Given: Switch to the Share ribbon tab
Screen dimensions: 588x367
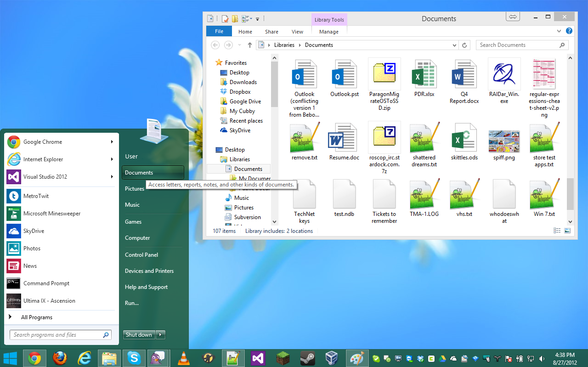Looking at the screenshot, I should 271,31.
